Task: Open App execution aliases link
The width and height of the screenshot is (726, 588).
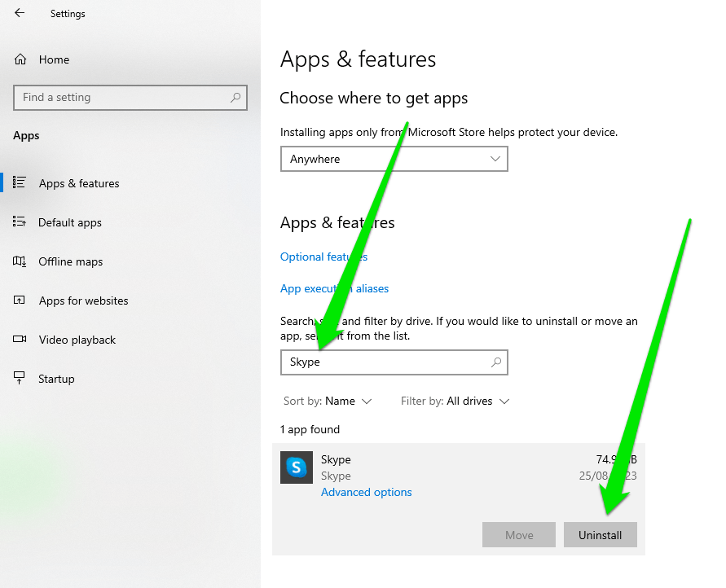Action: tap(334, 288)
